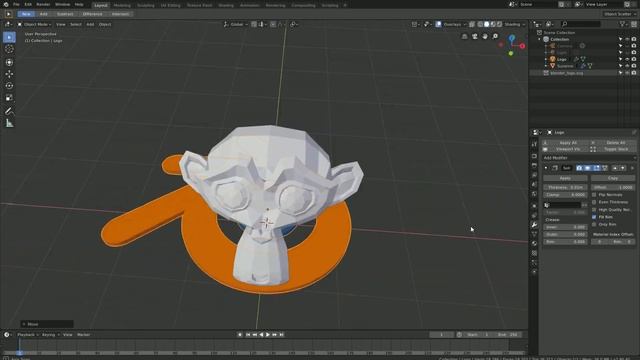
Task: Switch to Wireframe viewport shading
Action: click(x=480, y=24)
